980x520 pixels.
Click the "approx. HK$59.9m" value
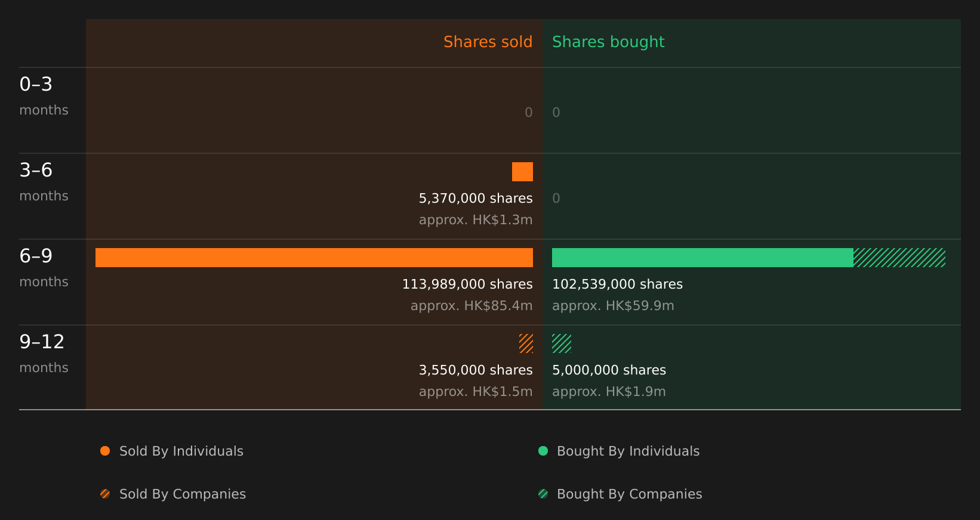pos(613,305)
